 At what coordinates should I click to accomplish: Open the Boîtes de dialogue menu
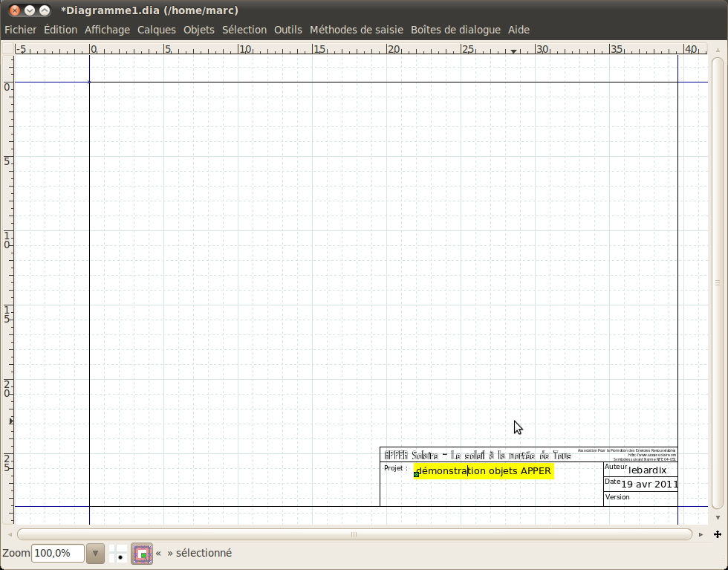click(455, 30)
